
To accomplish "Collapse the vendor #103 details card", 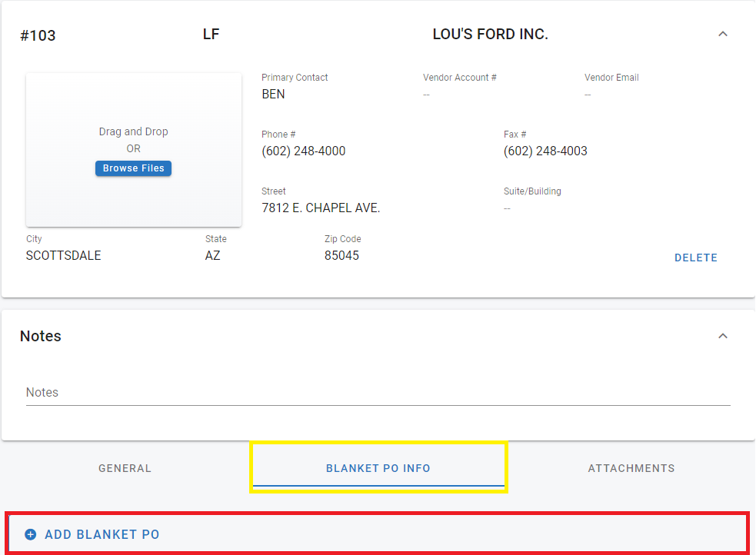I will 722,34.
